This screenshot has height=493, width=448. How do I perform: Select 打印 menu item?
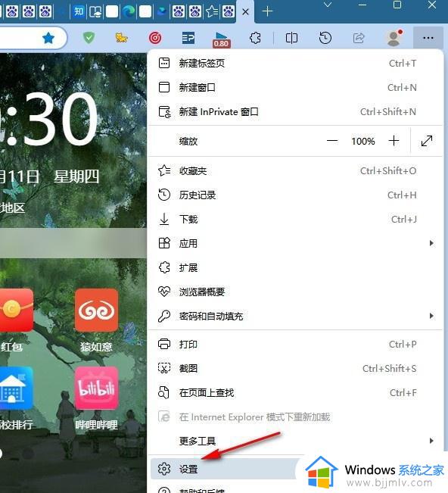pos(295,345)
